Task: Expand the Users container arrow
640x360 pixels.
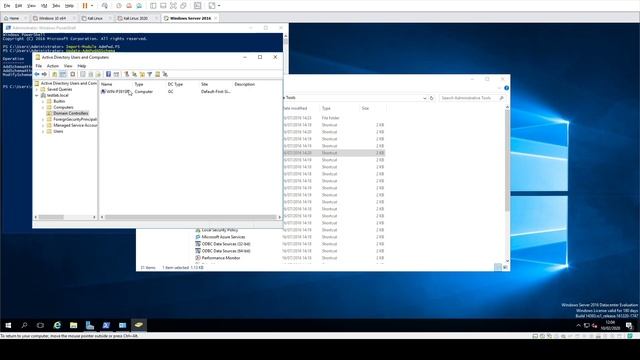Action: tap(43, 131)
